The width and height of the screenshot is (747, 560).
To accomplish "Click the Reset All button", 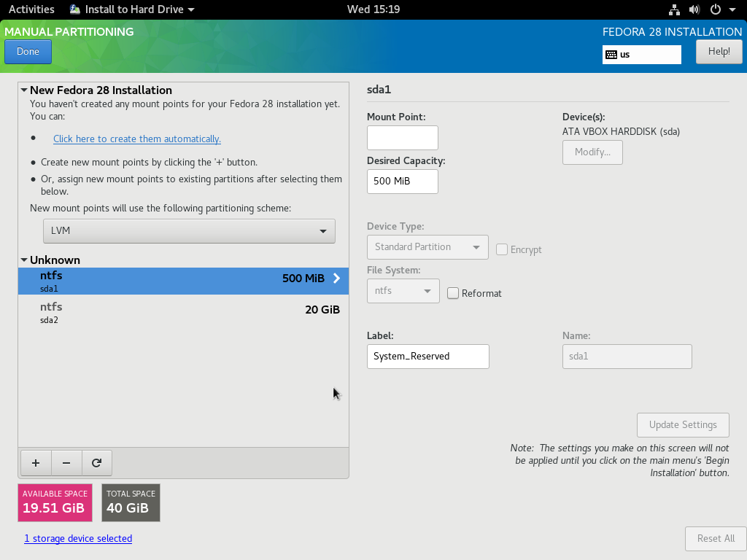I will (716, 539).
